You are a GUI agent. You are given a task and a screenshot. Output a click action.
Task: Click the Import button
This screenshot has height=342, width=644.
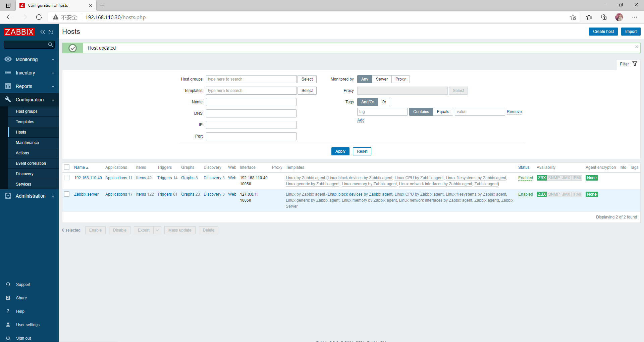[631, 32]
